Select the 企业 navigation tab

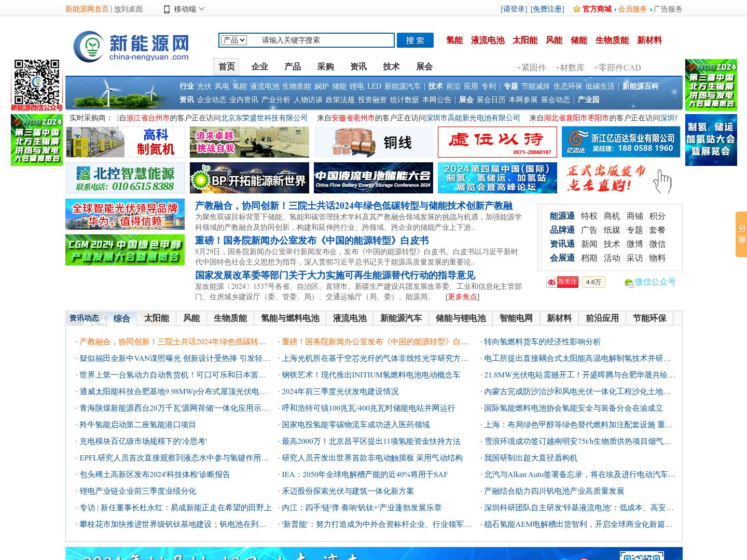259,66
